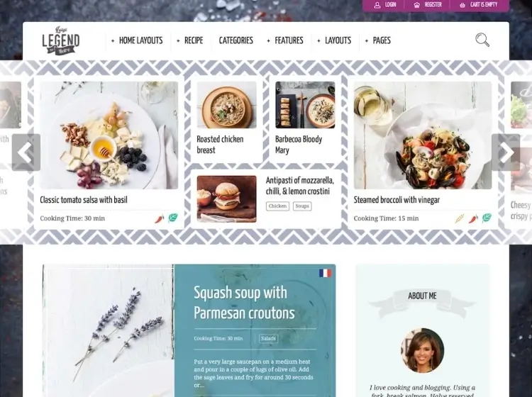Expand the Home Layouts menu
Viewport: 532px width, 397px height.
tap(137, 40)
